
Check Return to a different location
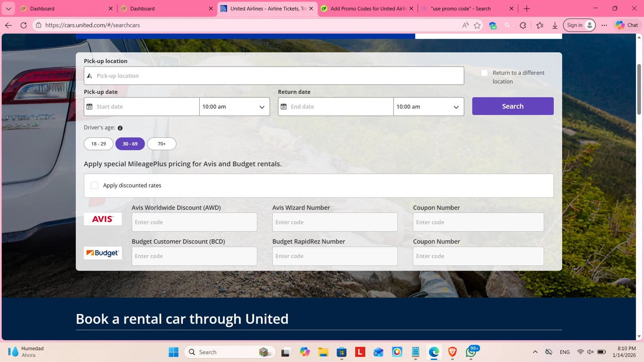[484, 73]
